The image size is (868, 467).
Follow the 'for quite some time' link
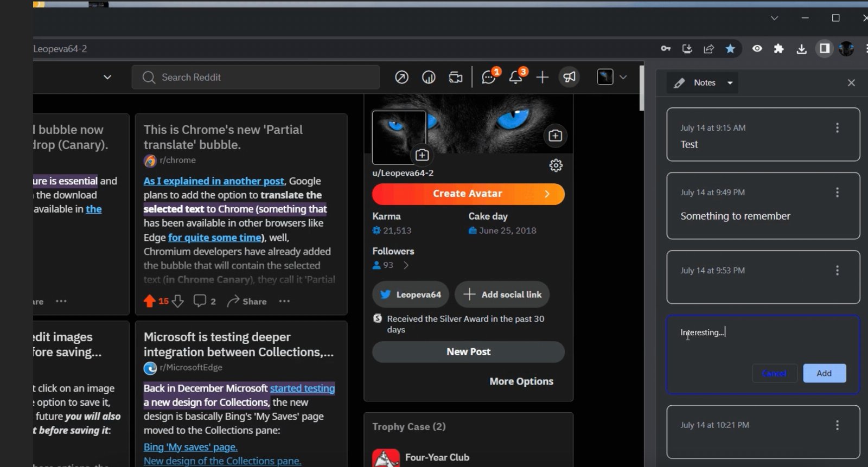coord(215,238)
